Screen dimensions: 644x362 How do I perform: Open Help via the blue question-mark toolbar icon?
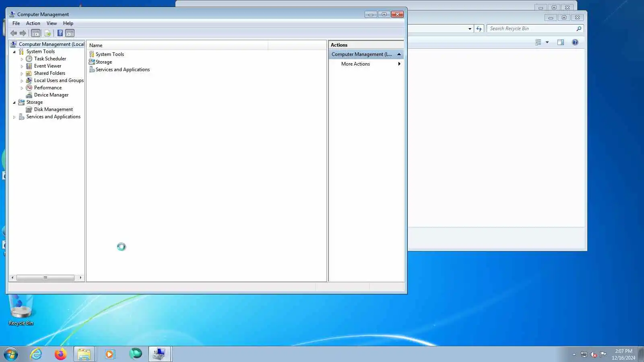(60, 33)
